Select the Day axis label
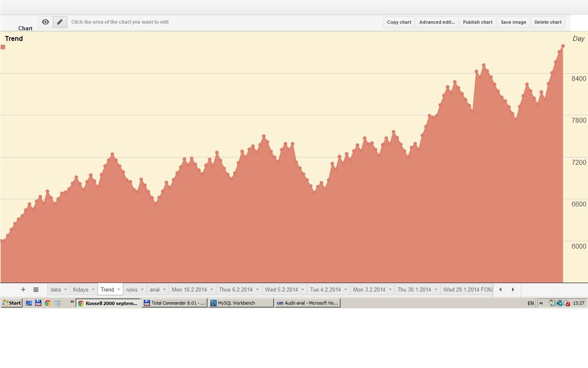This screenshot has width=588, height=368. coord(579,38)
